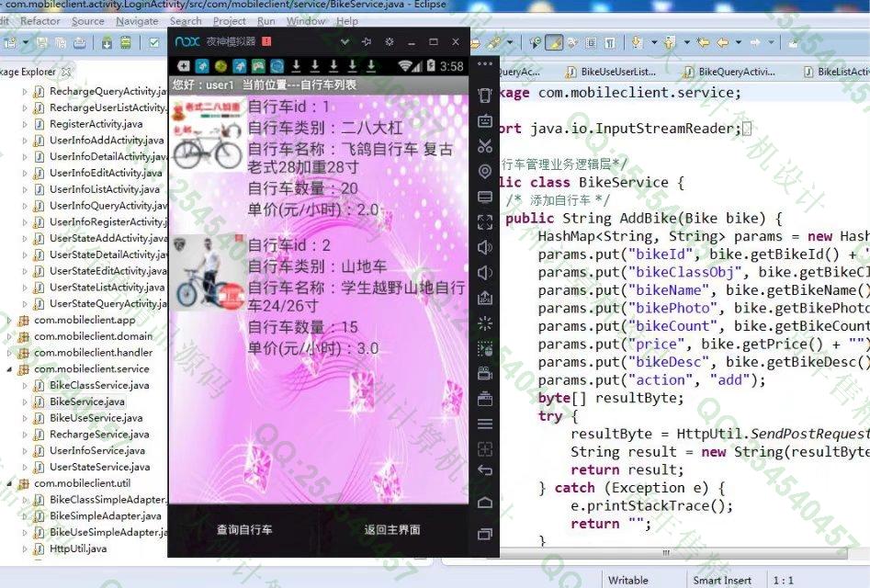Click Smart Insert in status bar
The width and height of the screenshot is (870, 588).
(722, 581)
